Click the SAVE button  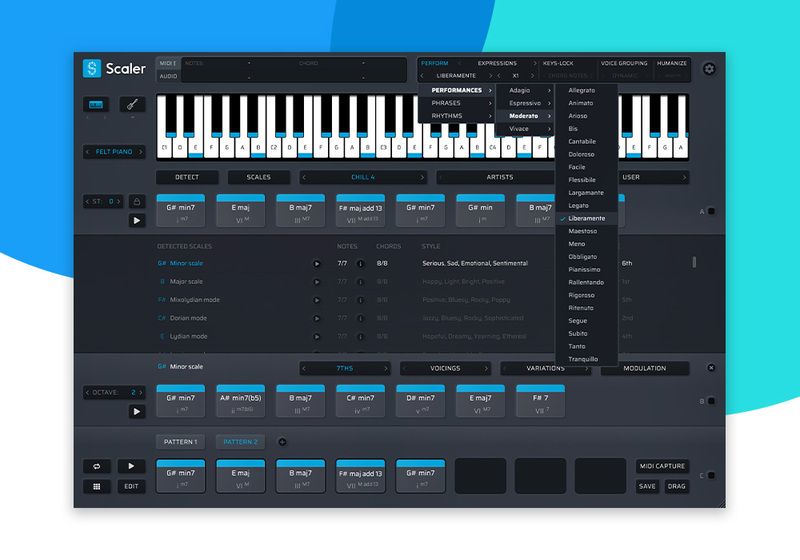click(647, 487)
